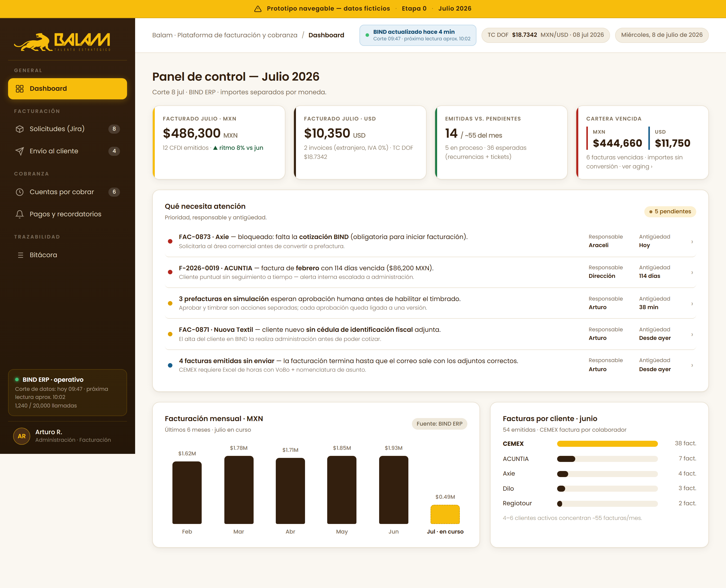Viewport: 726px width, 588px height.
Task: Click the Envío al cliente badge '4'
Action: (x=114, y=151)
